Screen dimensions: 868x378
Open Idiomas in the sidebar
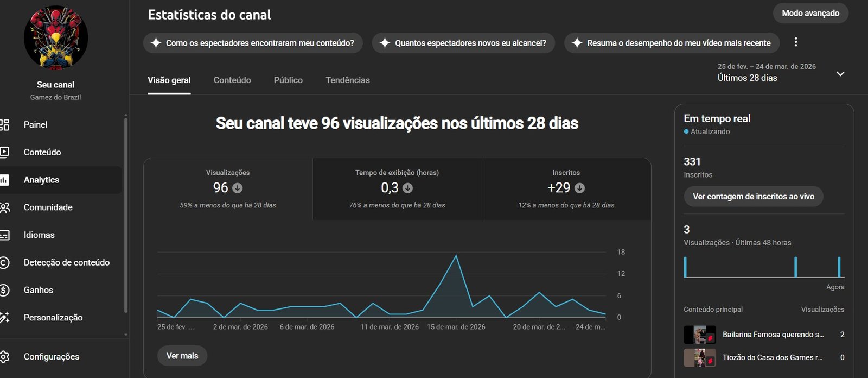click(61, 235)
